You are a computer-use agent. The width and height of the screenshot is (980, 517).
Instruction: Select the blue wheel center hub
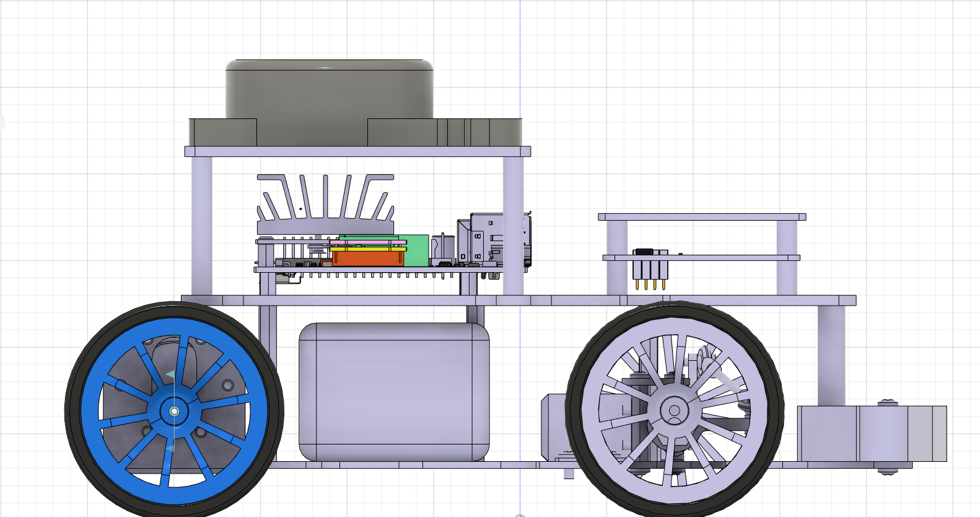coord(174,411)
